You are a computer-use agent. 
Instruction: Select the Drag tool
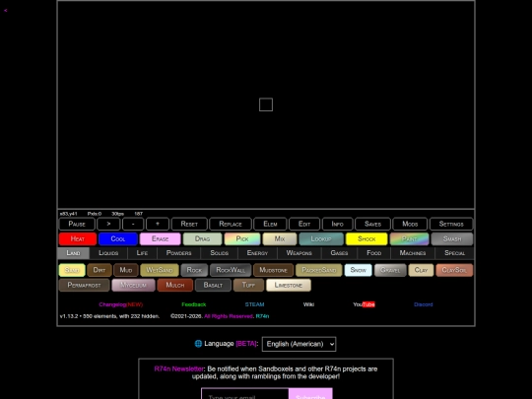pyautogui.click(x=203, y=238)
